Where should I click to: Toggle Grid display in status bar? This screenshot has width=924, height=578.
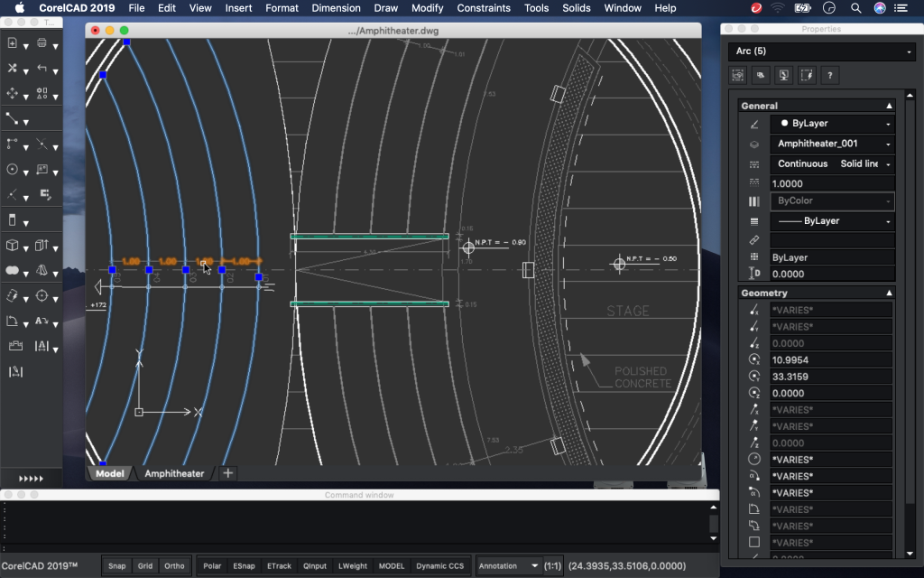pos(145,565)
